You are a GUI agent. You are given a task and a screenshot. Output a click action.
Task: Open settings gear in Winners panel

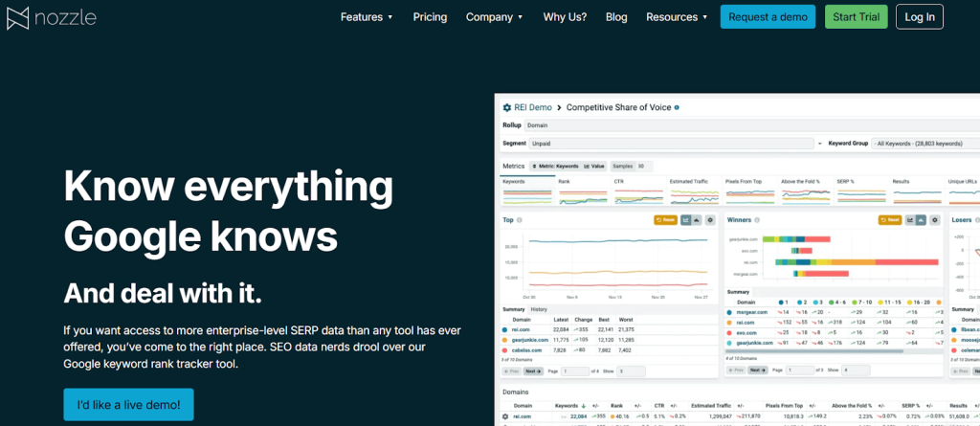pyautogui.click(x=935, y=220)
